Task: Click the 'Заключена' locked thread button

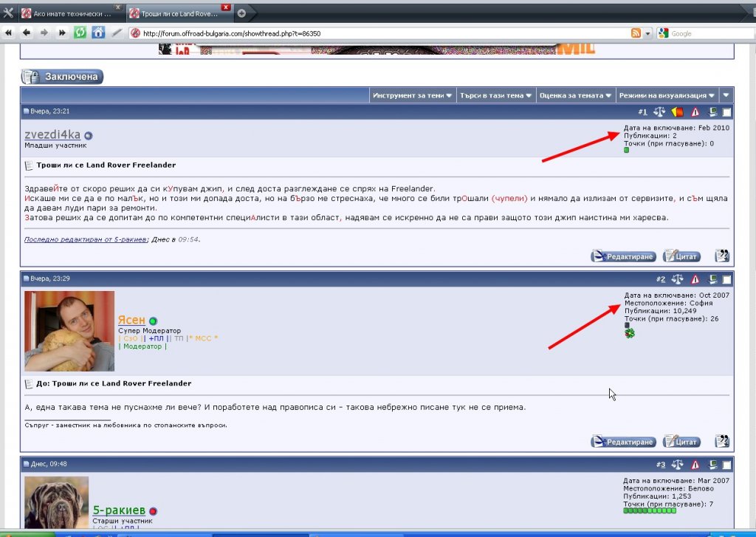Action: [62, 76]
